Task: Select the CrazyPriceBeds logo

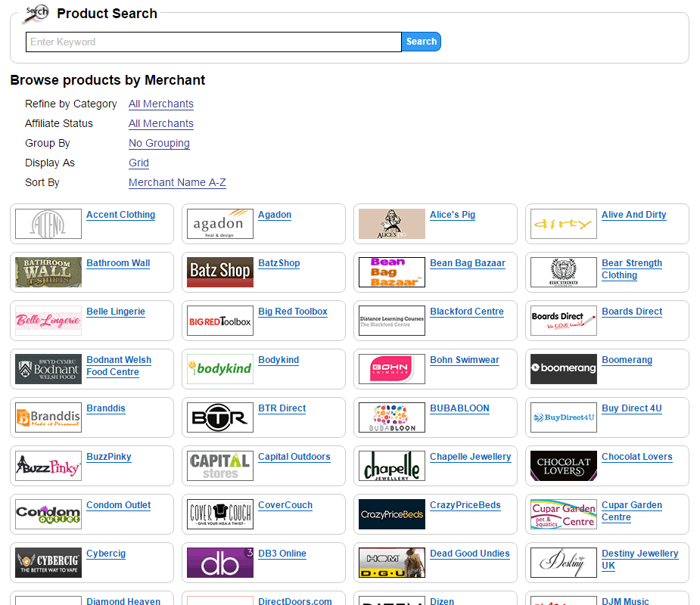Action: point(392,514)
